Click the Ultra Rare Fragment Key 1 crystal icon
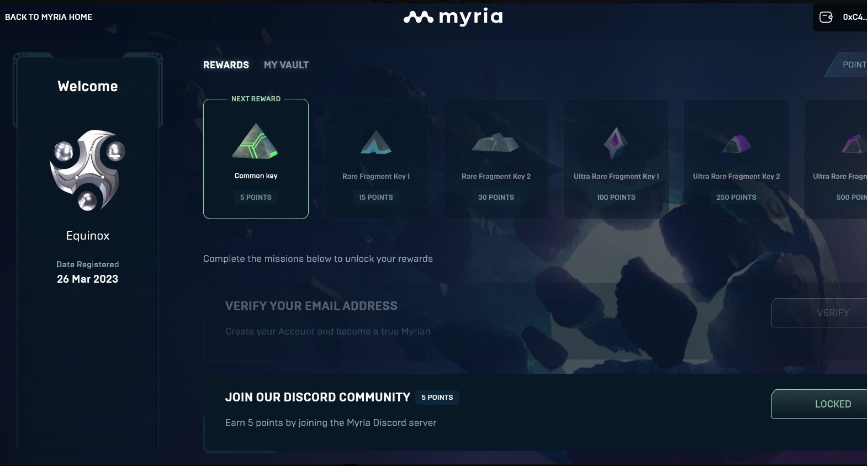This screenshot has height=466, width=868. [616, 142]
